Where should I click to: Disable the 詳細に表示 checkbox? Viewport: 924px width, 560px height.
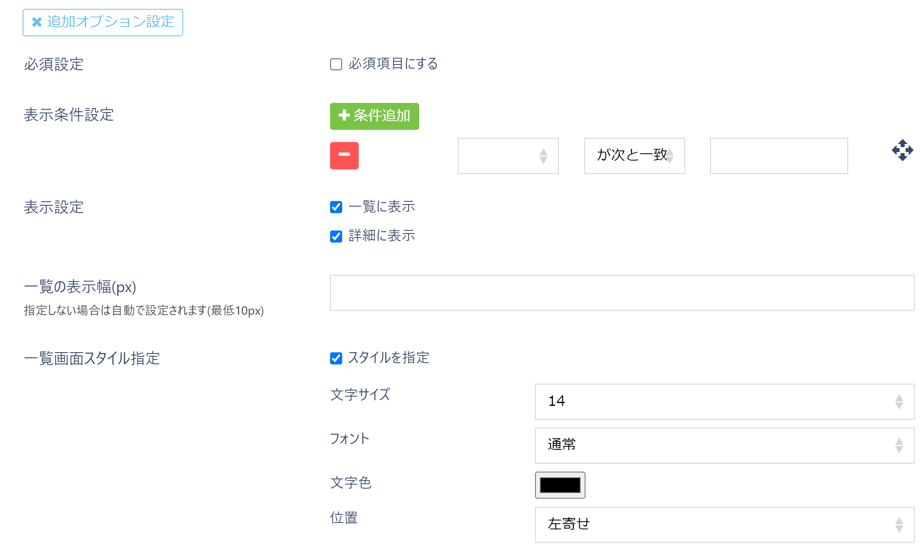point(336,236)
